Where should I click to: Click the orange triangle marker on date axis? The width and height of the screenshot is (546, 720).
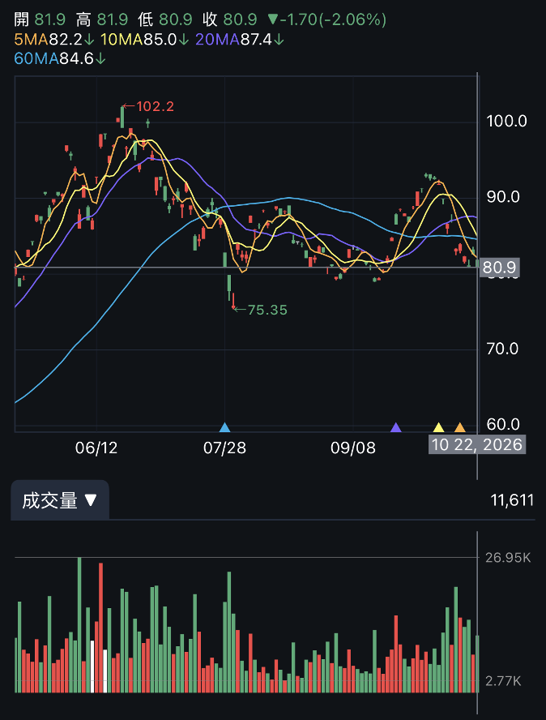tap(460, 428)
